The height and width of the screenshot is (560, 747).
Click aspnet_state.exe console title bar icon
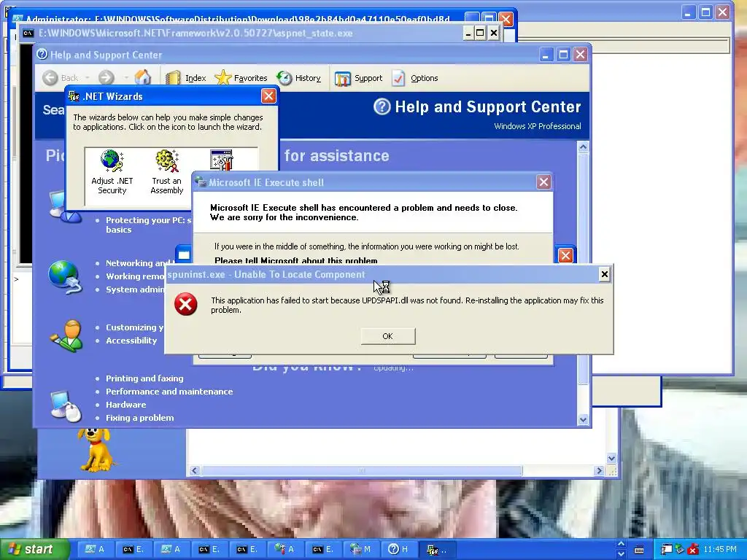point(28,33)
